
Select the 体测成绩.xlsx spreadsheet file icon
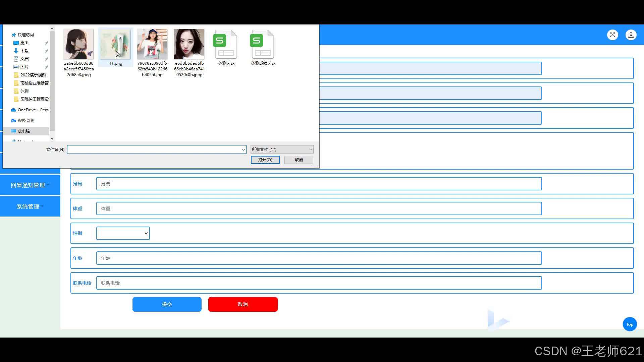pos(263,45)
